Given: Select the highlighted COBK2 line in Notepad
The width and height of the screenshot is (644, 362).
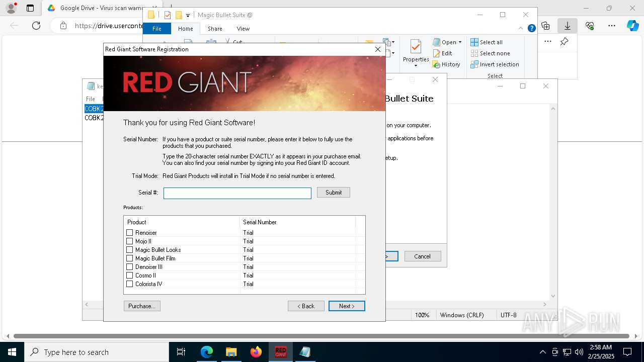Looking at the screenshot, I should click(94, 109).
